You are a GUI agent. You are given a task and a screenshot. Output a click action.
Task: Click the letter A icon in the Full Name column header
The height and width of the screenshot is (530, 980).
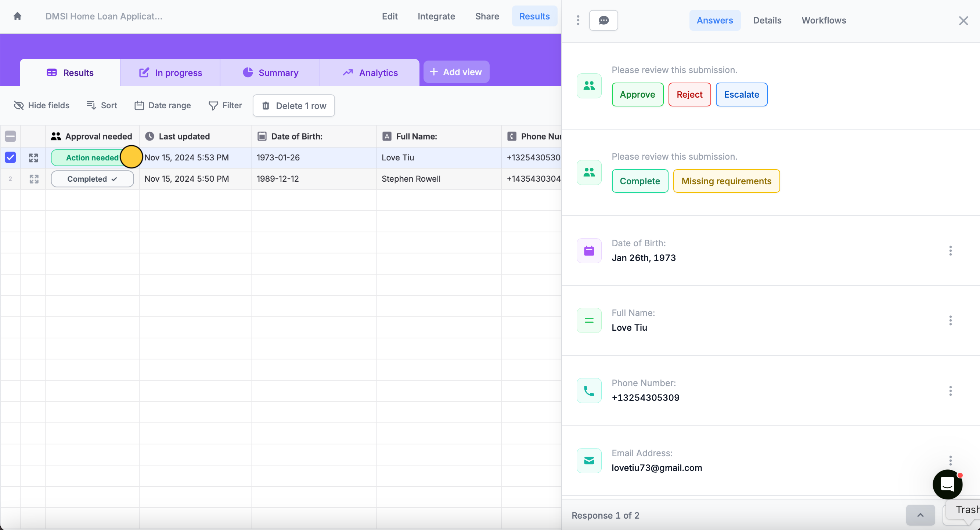tap(386, 136)
